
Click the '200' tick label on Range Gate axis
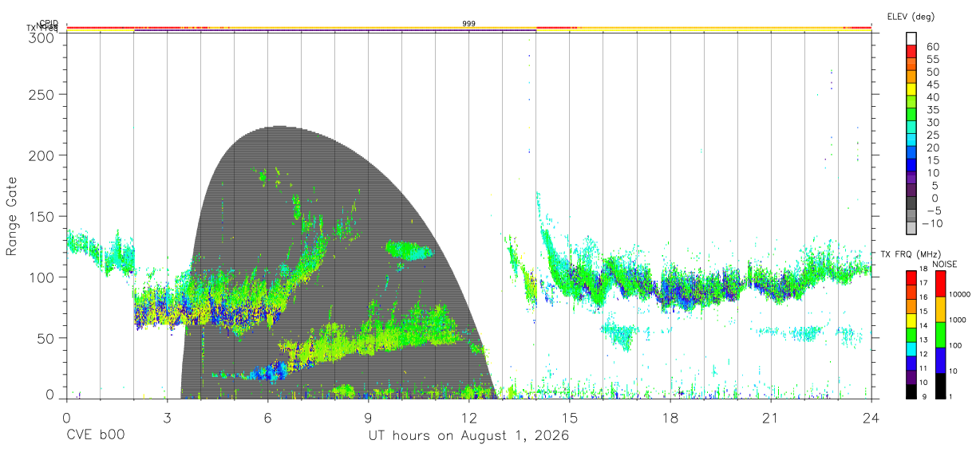pos(41,155)
